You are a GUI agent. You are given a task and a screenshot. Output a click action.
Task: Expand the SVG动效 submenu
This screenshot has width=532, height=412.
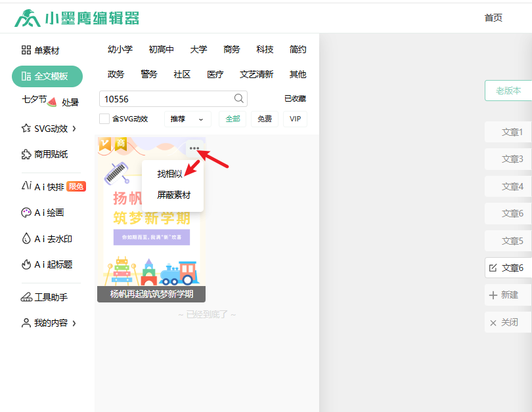(74, 129)
